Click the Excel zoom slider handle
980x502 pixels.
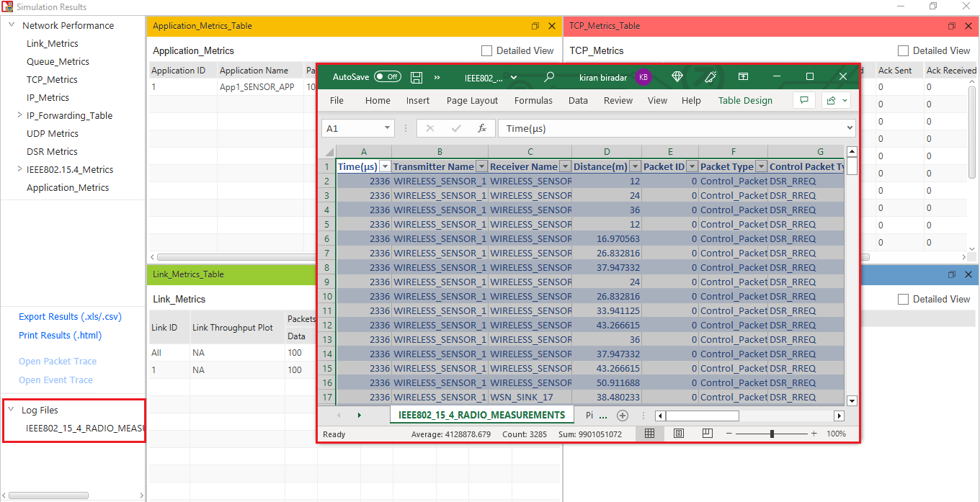pyautogui.click(x=772, y=434)
